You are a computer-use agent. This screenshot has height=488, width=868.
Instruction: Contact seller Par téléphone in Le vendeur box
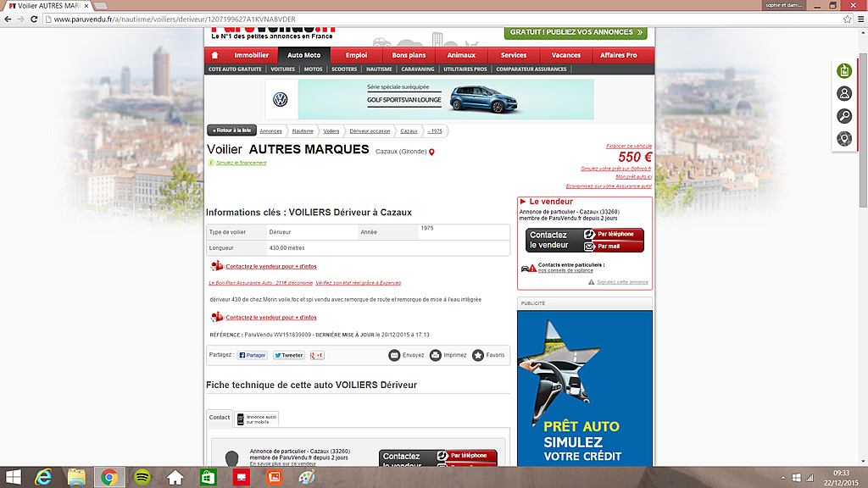pyautogui.click(x=614, y=234)
